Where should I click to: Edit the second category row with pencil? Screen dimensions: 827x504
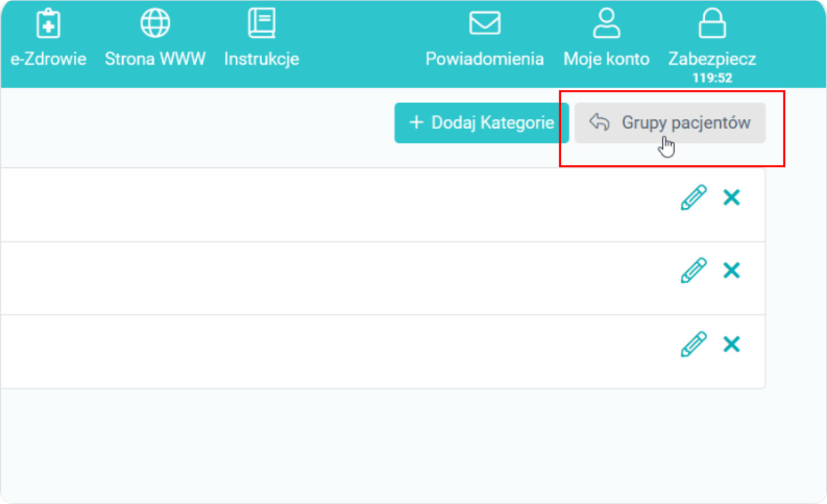click(x=694, y=270)
